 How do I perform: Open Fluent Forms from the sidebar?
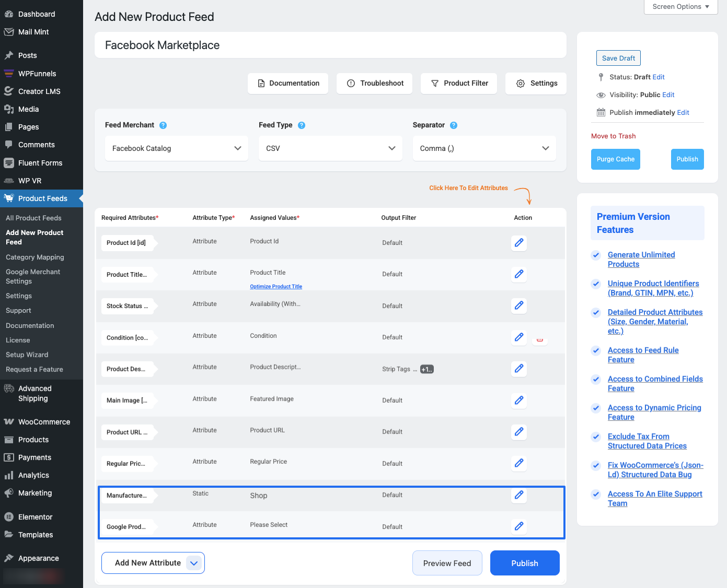[41, 162]
